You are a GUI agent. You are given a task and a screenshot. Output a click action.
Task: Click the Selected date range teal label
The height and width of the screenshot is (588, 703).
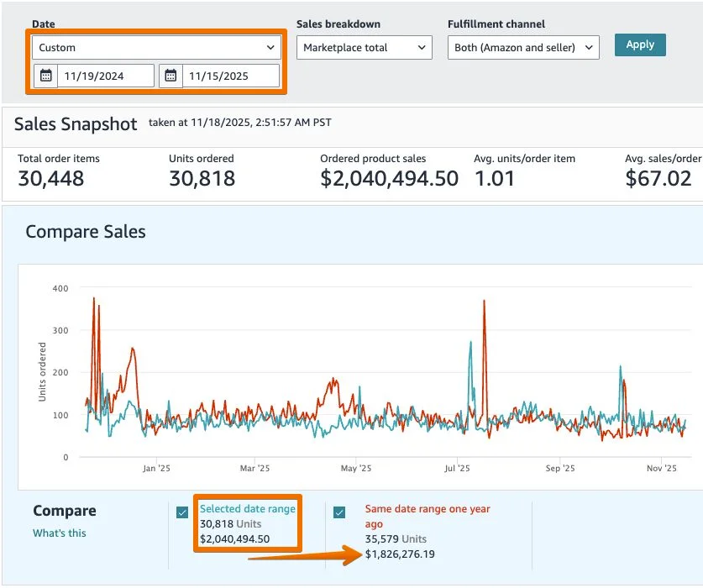point(247,509)
